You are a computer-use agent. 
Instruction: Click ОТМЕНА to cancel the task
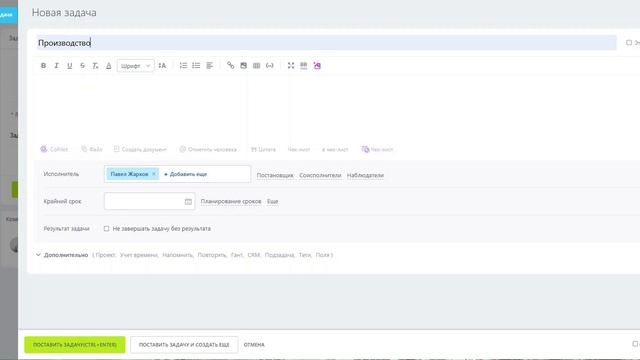[x=254, y=345]
